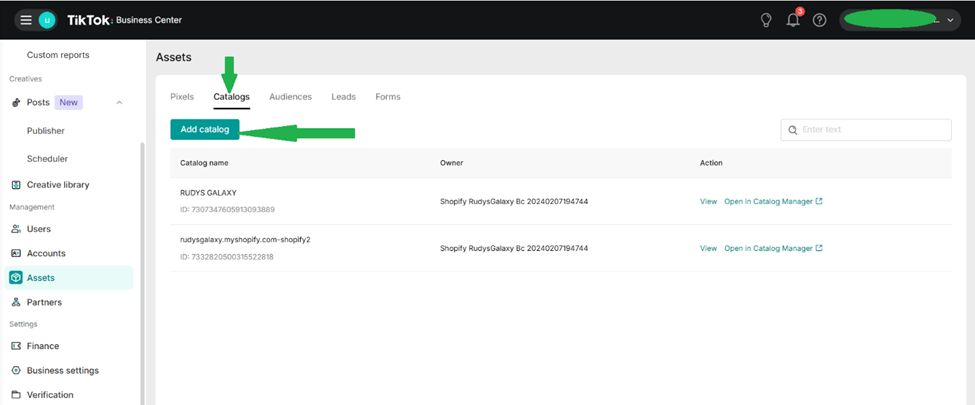This screenshot has width=975, height=405.
Task: Click the lightbulb tips icon
Action: click(766, 20)
